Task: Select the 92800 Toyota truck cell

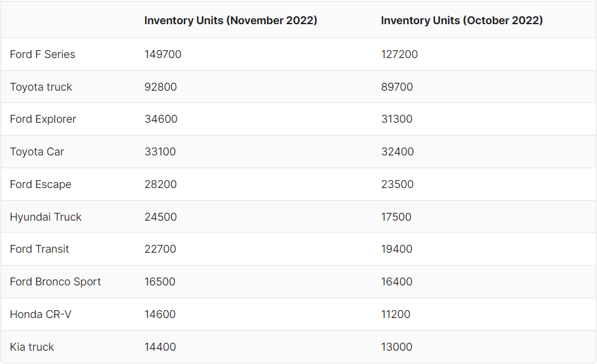Action: (161, 87)
